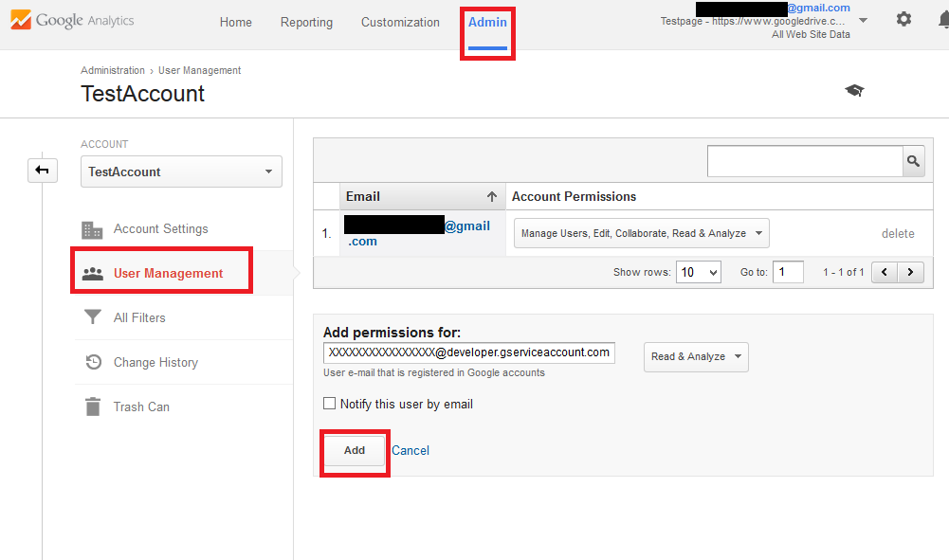
Task: Switch to the Reporting tab
Action: 306,23
